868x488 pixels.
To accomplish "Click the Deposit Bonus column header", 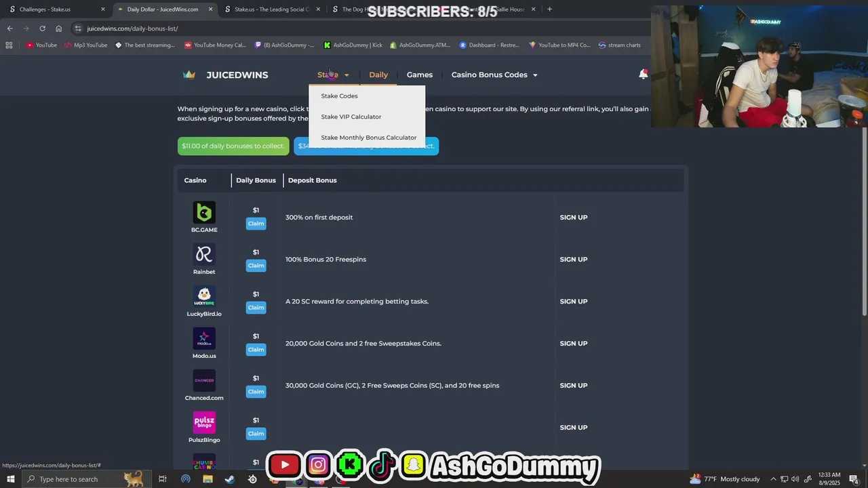I will 312,180.
